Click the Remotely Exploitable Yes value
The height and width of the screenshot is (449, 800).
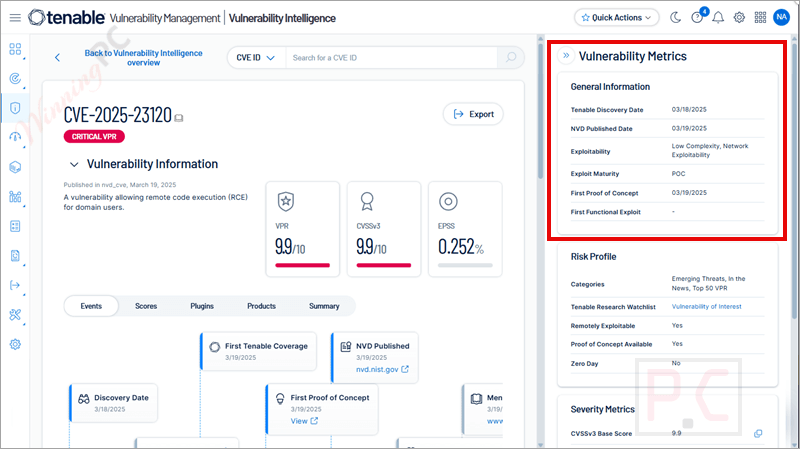point(677,325)
